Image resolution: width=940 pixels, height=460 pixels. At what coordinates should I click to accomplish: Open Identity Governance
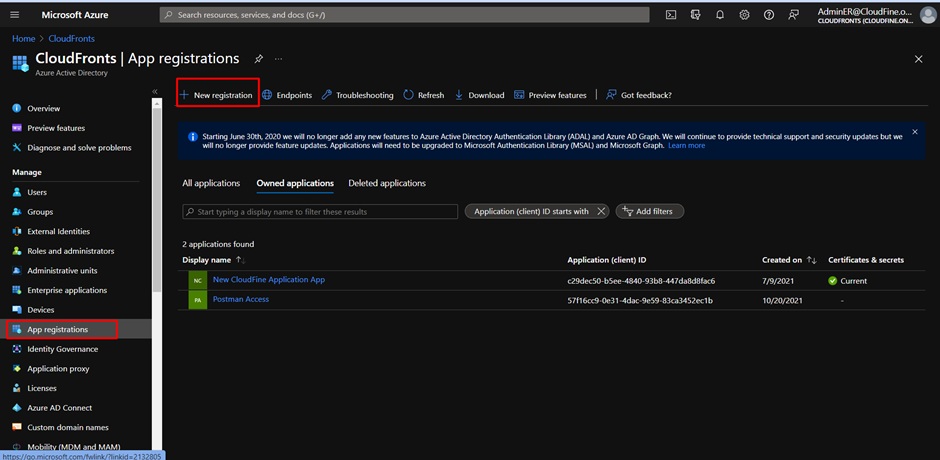pyautogui.click(x=63, y=349)
